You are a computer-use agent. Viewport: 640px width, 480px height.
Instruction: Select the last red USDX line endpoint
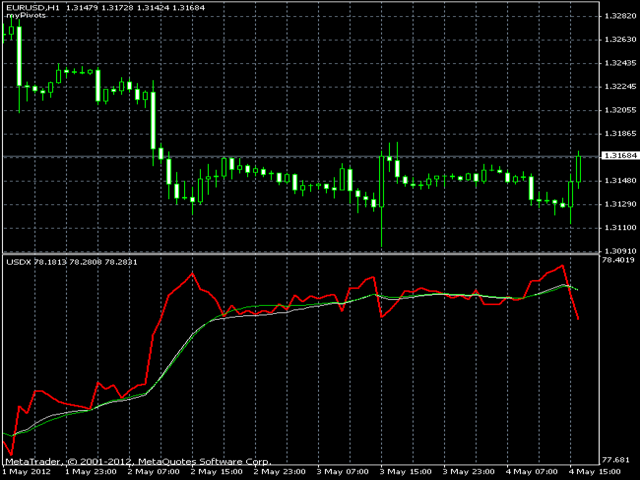point(579,319)
